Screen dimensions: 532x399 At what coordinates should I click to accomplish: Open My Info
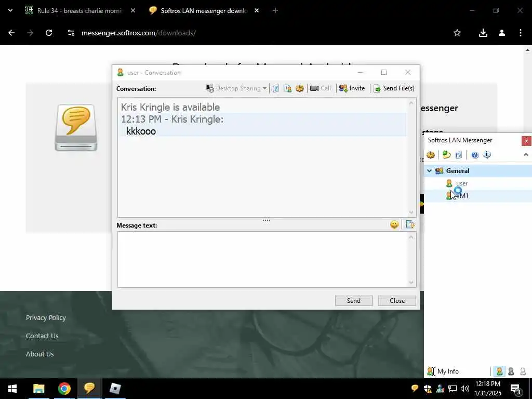443,371
